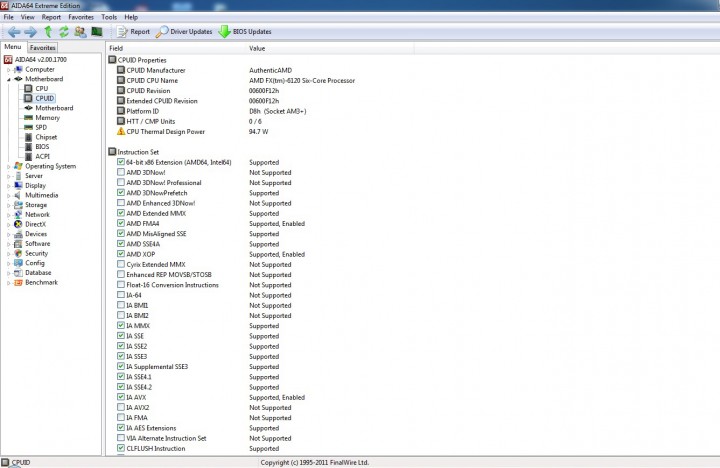The width and height of the screenshot is (720, 468).
Task: Select the Database tree category
Action: (33, 272)
